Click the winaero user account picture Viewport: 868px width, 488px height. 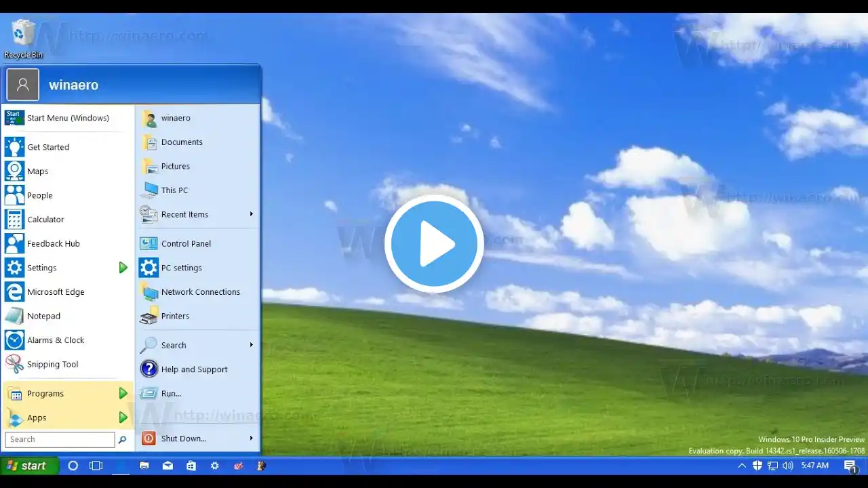(23, 85)
